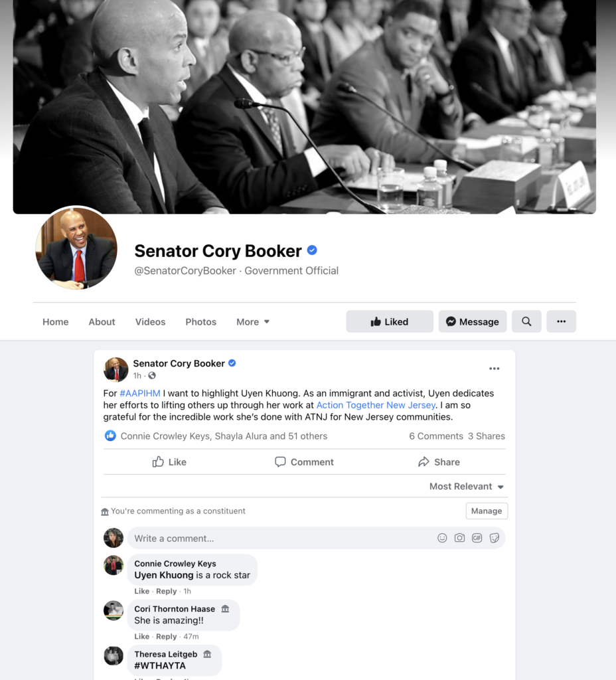Attach a photo using the camera icon
The height and width of the screenshot is (680, 616).
459,538
